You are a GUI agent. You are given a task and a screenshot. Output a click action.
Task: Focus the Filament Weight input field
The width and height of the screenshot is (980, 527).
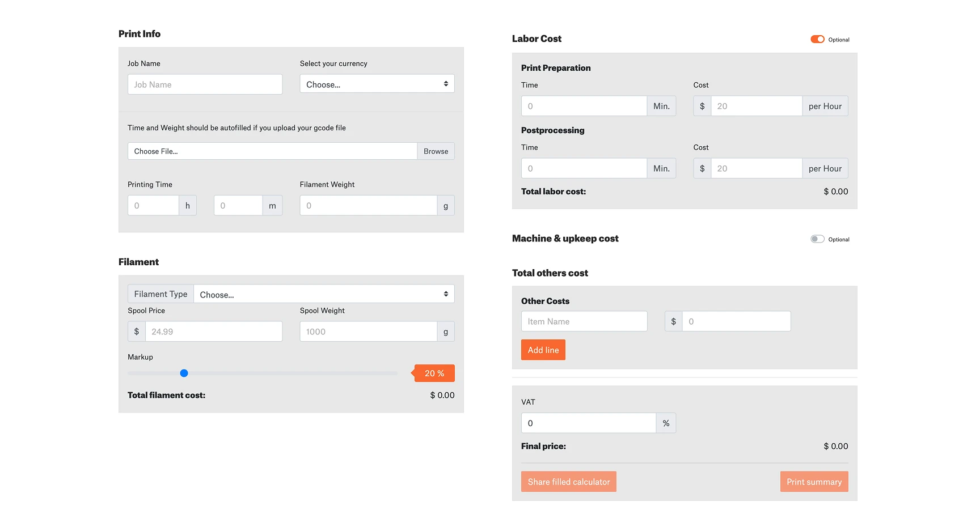click(369, 206)
